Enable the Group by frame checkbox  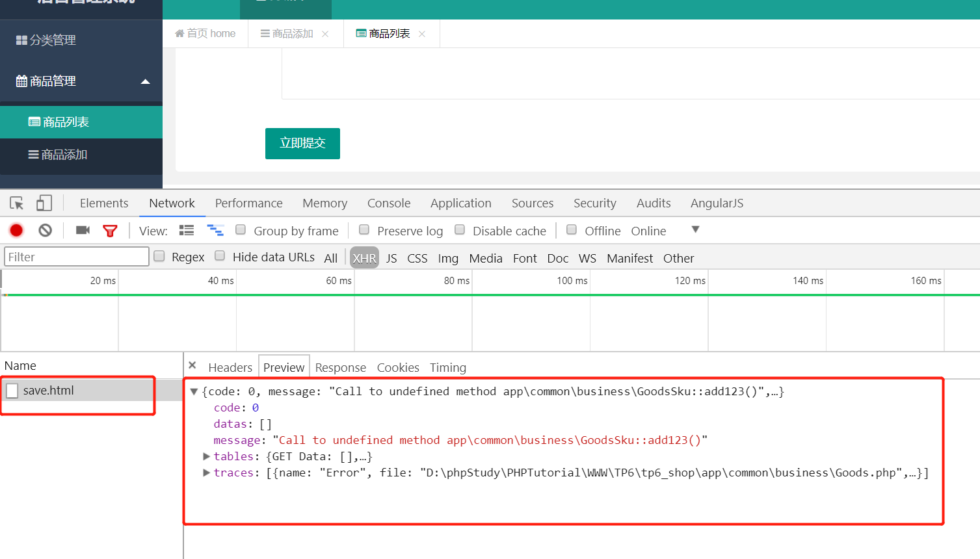[241, 229]
